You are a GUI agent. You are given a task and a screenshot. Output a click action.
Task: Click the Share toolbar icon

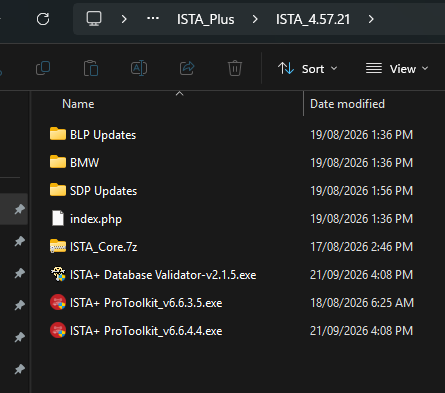[x=187, y=68]
